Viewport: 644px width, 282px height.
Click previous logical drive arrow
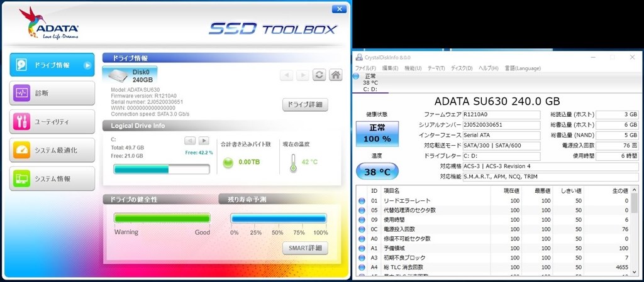point(190,141)
